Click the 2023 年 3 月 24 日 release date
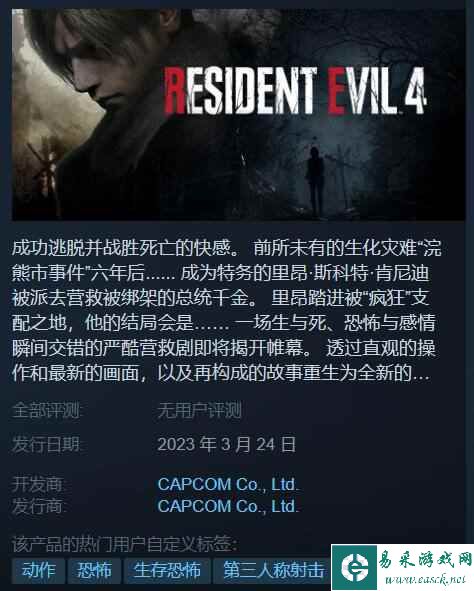The image size is (474, 591). [226, 444]
